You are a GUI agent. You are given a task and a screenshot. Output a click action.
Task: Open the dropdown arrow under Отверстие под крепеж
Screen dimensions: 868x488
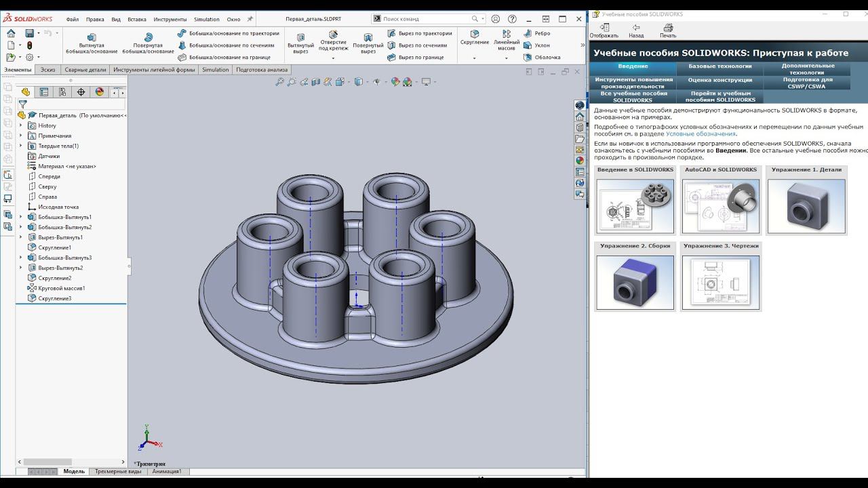[333, 58]
